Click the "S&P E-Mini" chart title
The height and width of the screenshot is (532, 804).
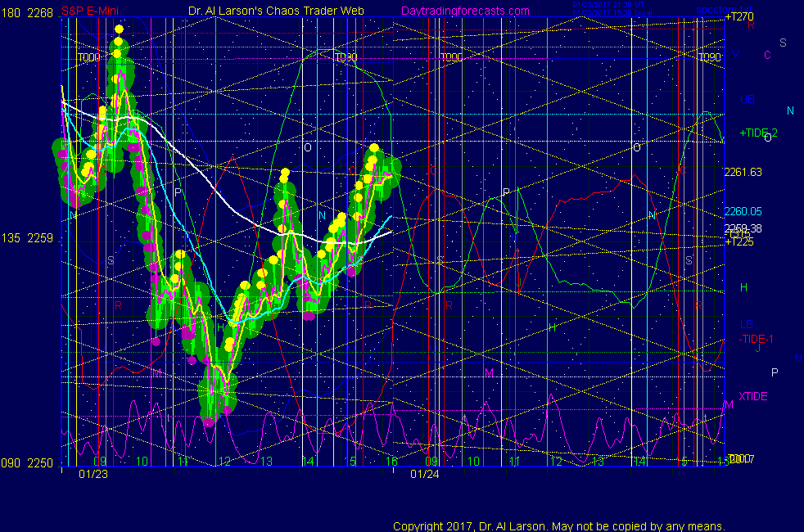click(90, 11)
